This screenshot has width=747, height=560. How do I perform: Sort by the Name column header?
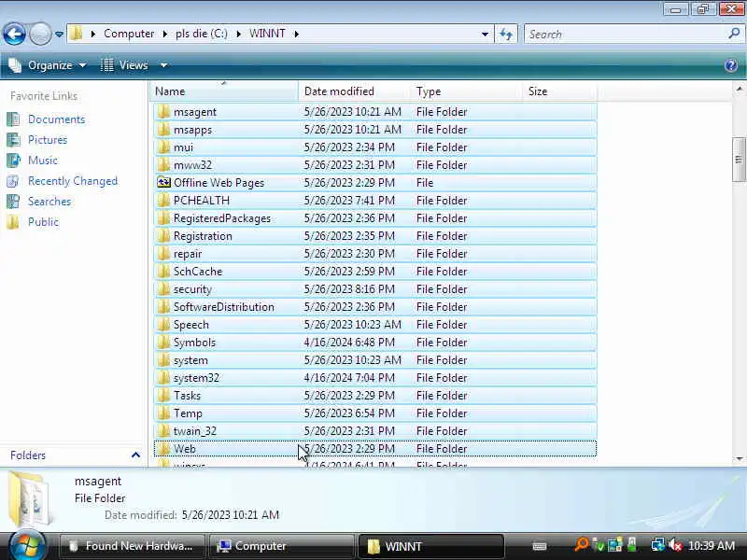tap(224, 91)
